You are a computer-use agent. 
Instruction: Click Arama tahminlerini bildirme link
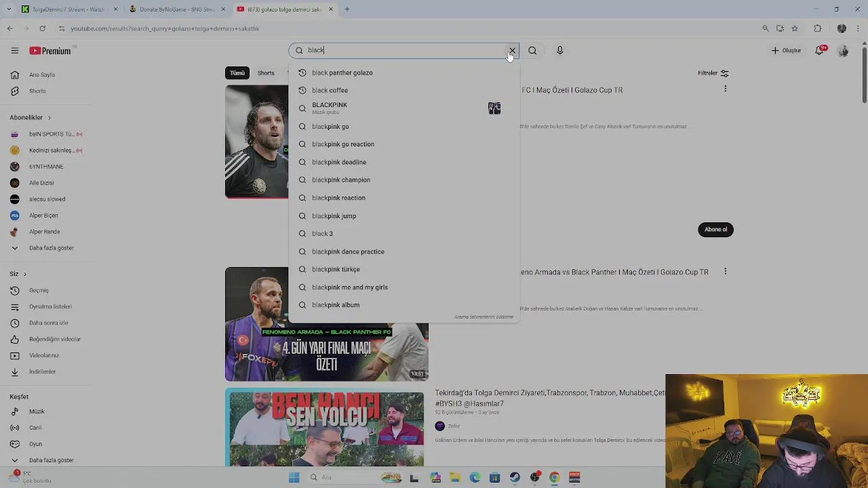click(x=484, y=317)
